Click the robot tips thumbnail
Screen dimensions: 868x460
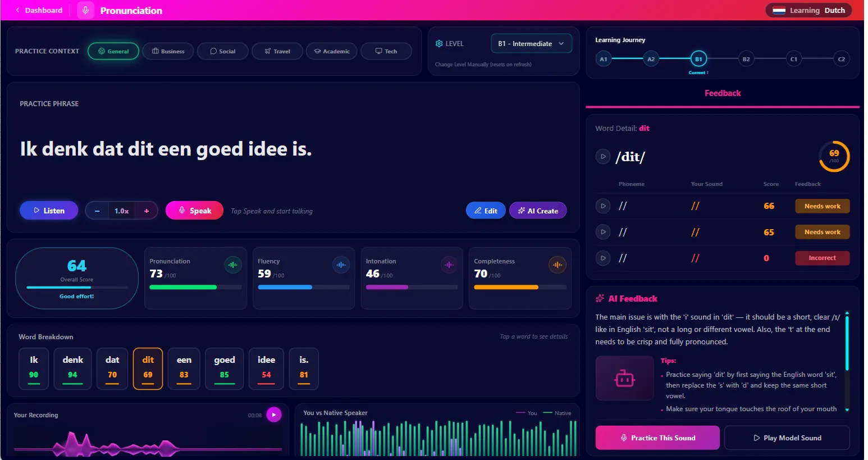pos(624,378)
